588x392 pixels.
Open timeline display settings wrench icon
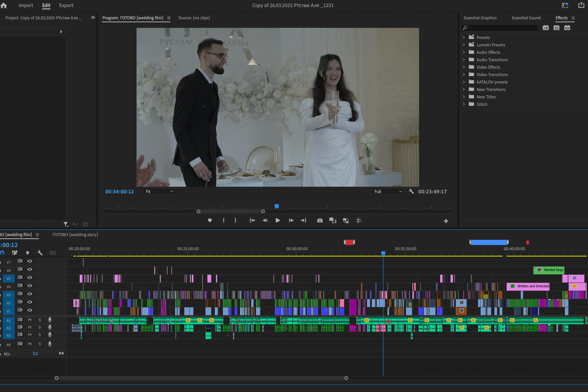(x=40, y=253)
